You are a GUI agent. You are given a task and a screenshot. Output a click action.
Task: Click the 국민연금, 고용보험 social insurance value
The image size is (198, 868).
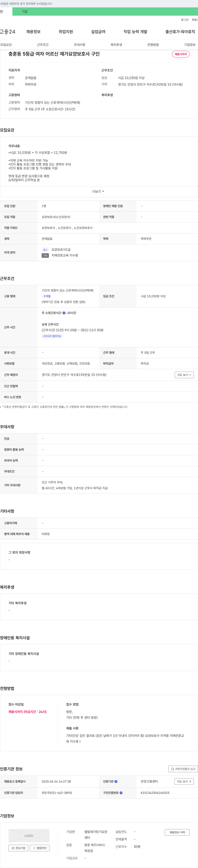tap(66, 364)
